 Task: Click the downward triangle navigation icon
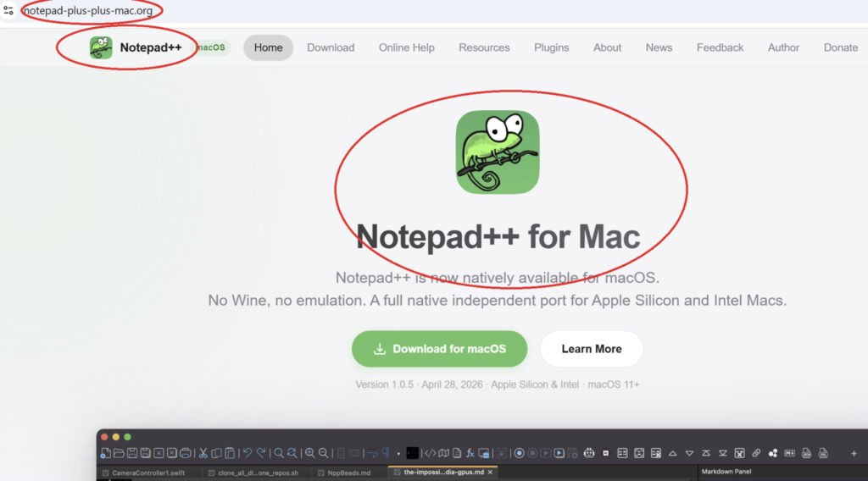pos(689,453)
